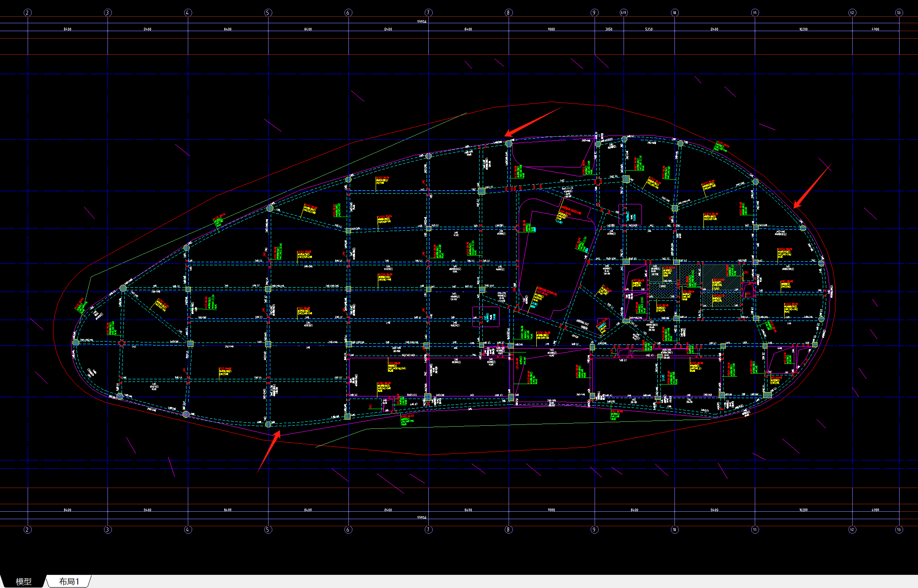Image resolution: width=918 pixels, height=588 pixels.
Task: Select lower axis bubble 13
Action: (x=899, y=530)
